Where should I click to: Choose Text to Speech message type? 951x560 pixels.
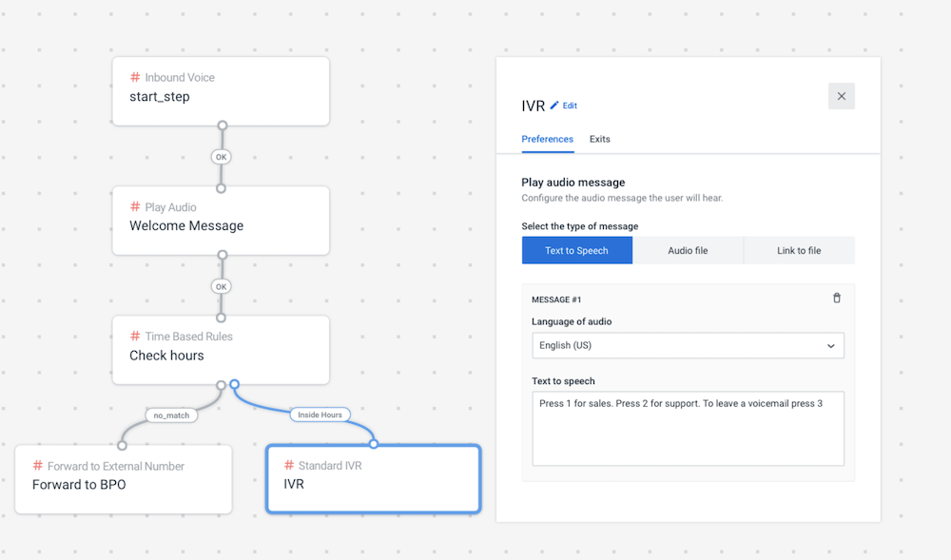coord(577,250)
